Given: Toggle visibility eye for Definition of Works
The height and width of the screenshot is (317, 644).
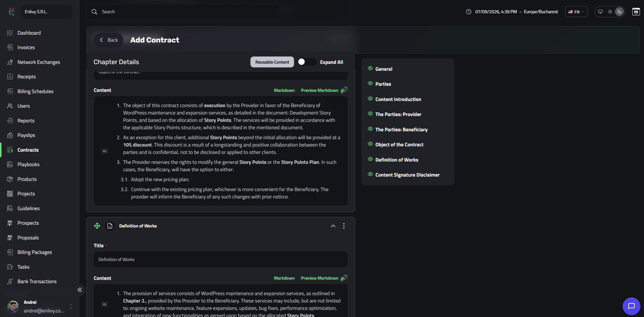Looking at the screenshot, I should click(x=370, y=159).
